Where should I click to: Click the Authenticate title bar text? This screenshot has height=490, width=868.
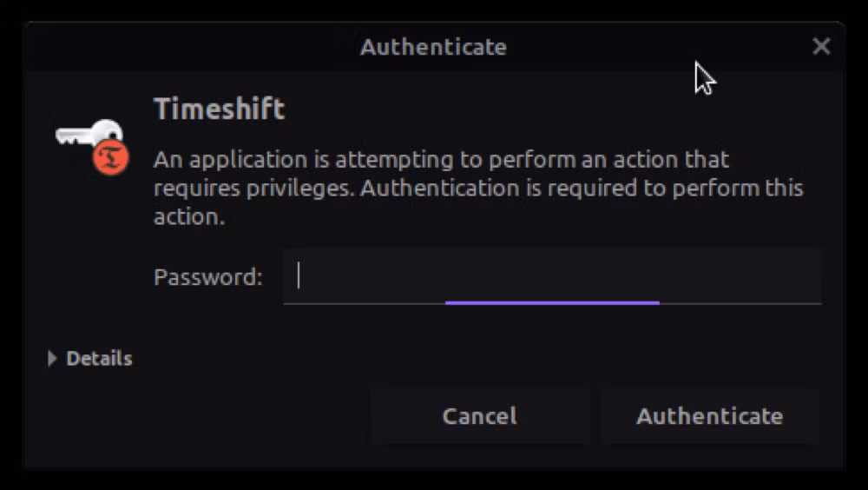(433, 47)
